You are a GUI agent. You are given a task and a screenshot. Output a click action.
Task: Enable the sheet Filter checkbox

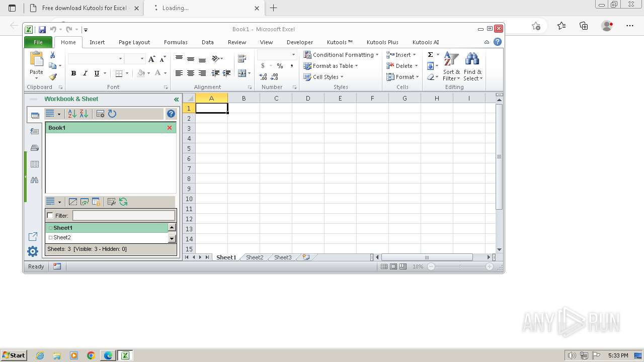(50, 216)
